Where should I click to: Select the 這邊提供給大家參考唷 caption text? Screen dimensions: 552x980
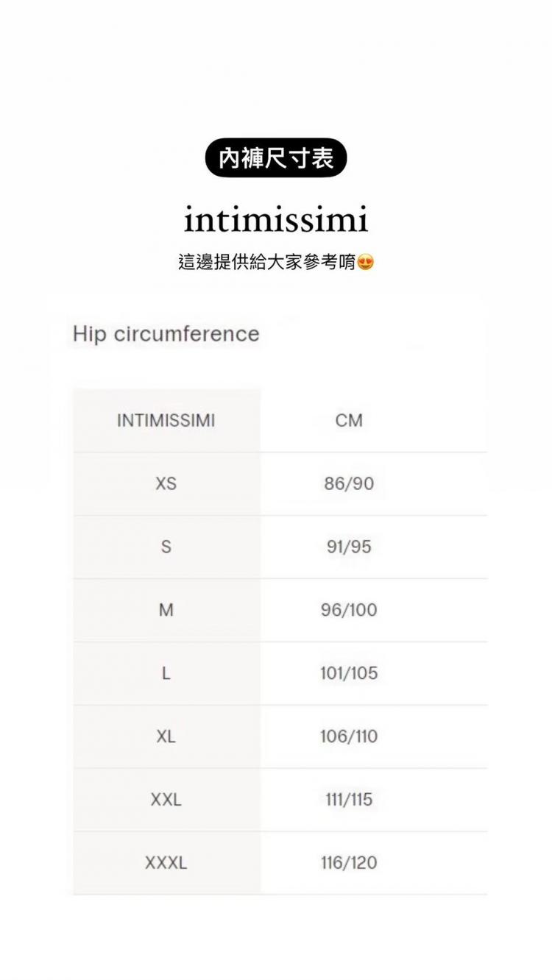(267, 262)
